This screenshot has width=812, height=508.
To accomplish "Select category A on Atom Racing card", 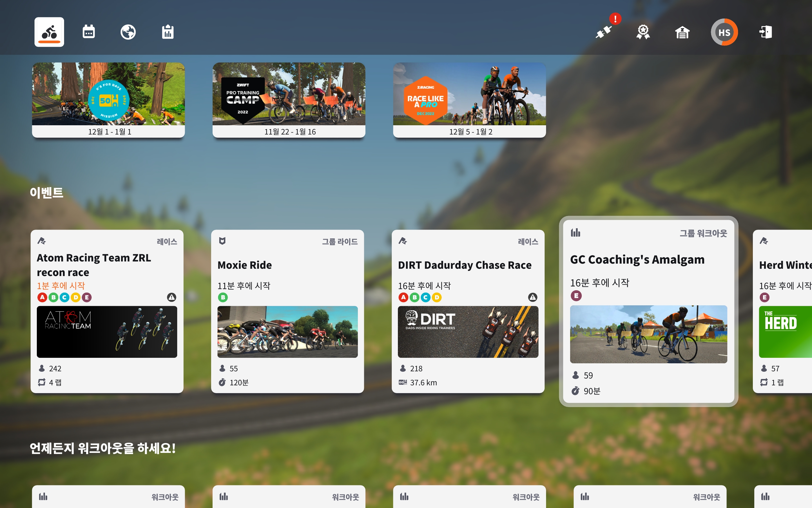I will tap(42, 297).
